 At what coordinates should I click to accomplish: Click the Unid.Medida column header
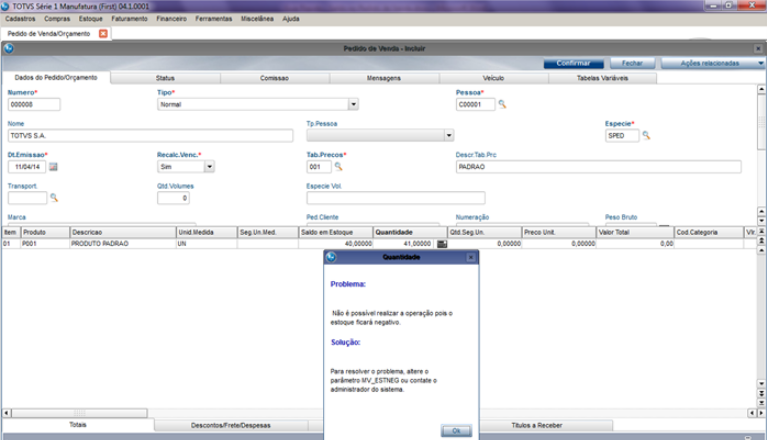tap(206, 232)
